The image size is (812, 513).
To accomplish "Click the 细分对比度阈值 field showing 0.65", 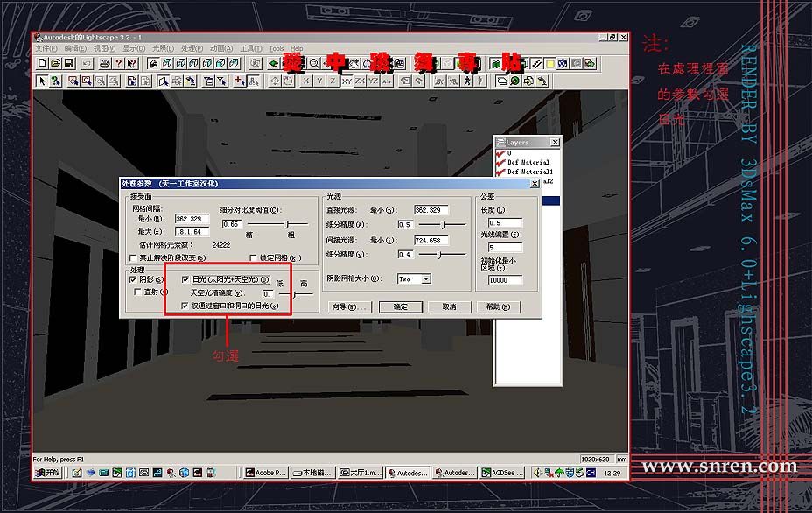I will coord(232,224).
